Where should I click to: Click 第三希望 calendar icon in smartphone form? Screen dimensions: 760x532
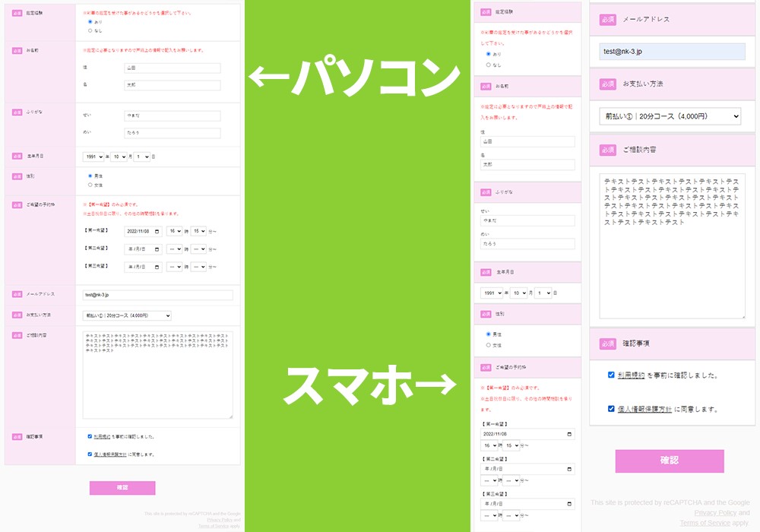pos(570,504)
